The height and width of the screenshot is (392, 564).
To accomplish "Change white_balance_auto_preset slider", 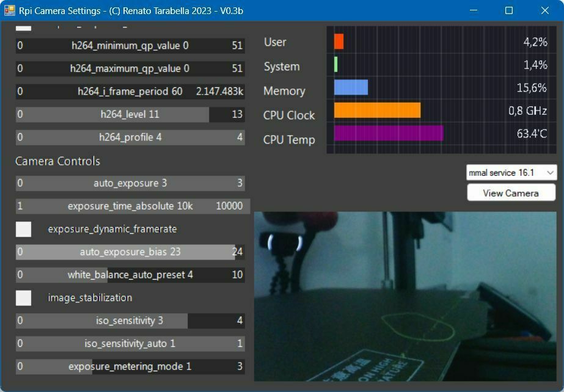I will pyautogui.click(x=130, y=275).
